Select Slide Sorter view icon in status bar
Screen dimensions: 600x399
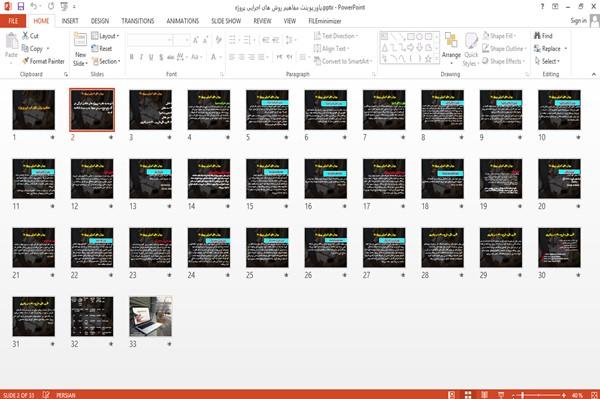click(468, 395)
